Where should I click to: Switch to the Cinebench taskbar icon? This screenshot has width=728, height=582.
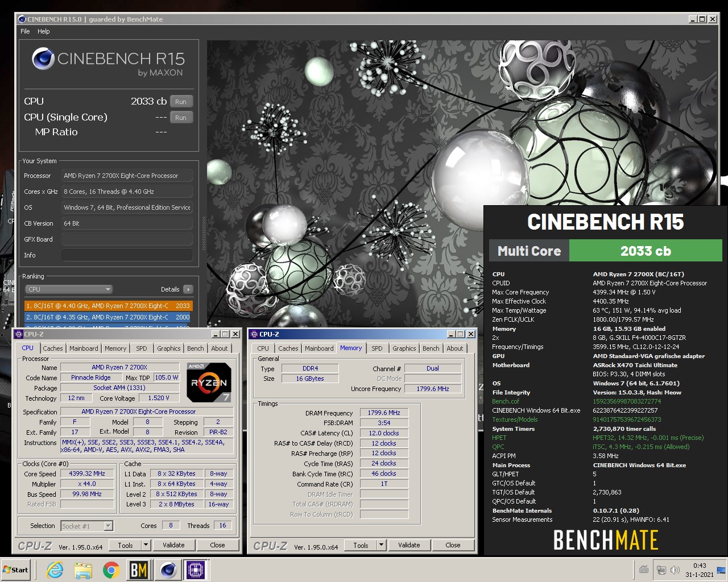(x=167, y=570)
